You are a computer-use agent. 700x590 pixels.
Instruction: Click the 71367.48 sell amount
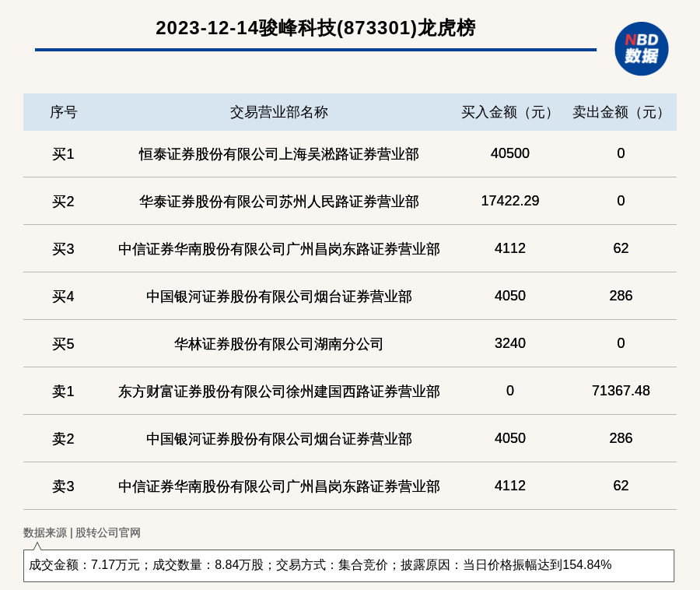pos(621,391)
